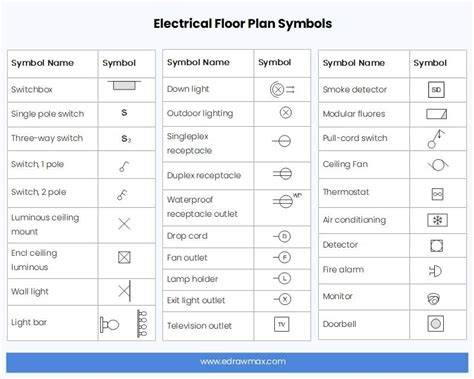Click the Duplex receptacle symbol

tap(282, 174)
